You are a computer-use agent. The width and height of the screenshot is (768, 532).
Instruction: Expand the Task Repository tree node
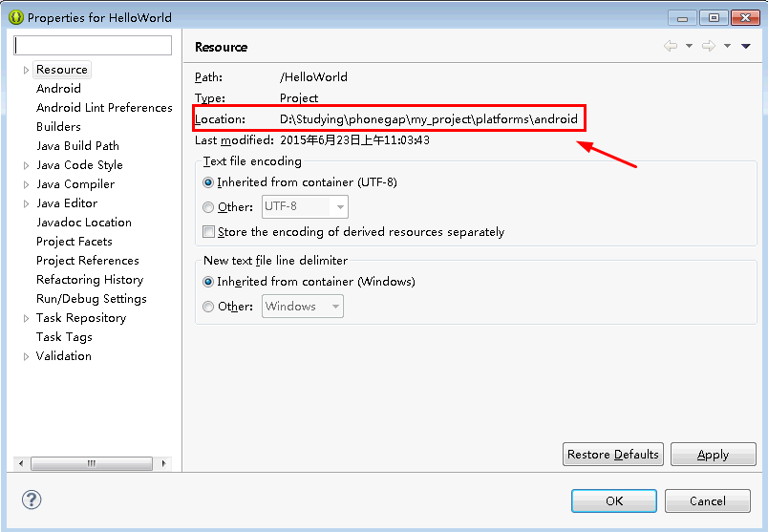tap(26, 318)
